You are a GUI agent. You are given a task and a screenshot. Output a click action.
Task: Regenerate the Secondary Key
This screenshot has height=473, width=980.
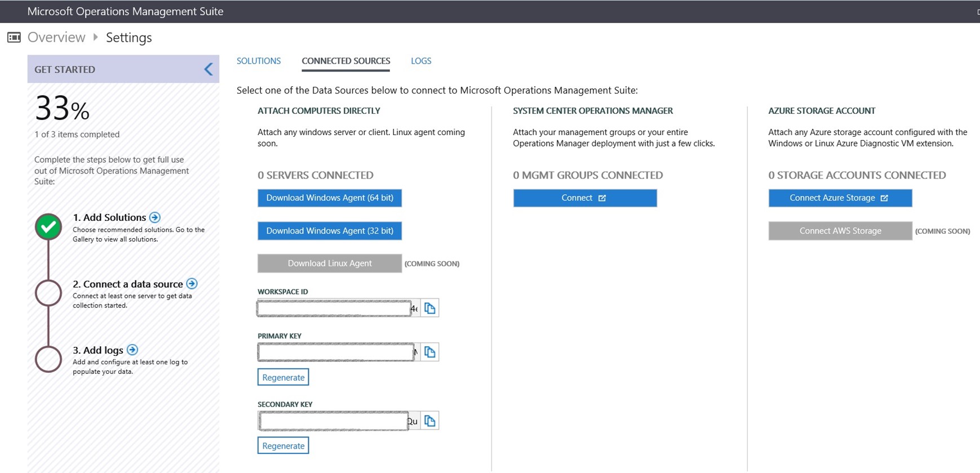(x=283, y=446)
